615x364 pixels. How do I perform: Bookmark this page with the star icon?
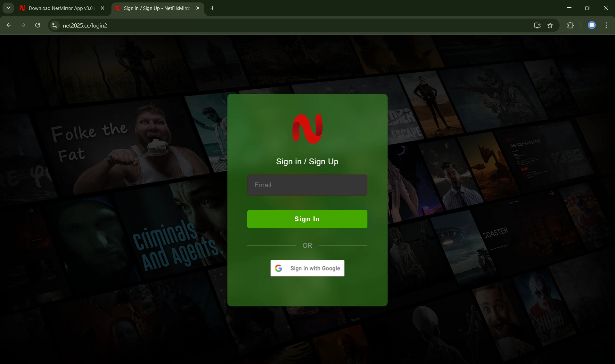point(550,25)
